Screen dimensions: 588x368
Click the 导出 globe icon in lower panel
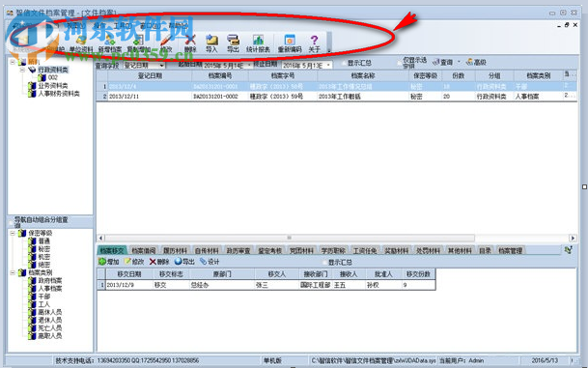178,262
